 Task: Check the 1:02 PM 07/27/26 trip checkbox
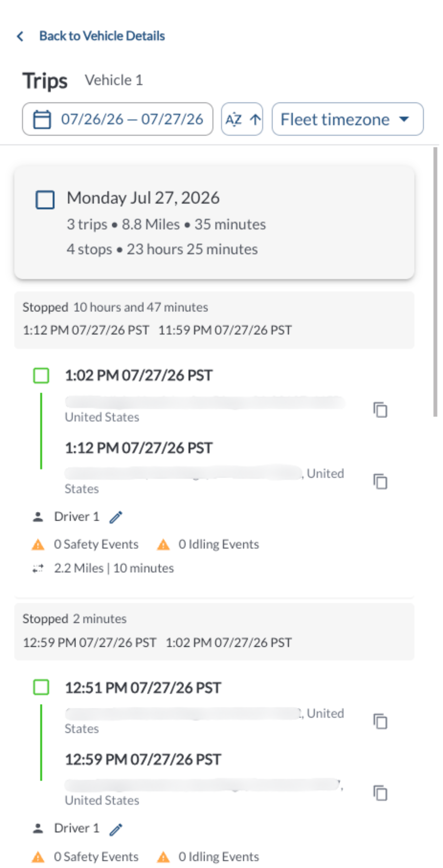tap(41, 375)
